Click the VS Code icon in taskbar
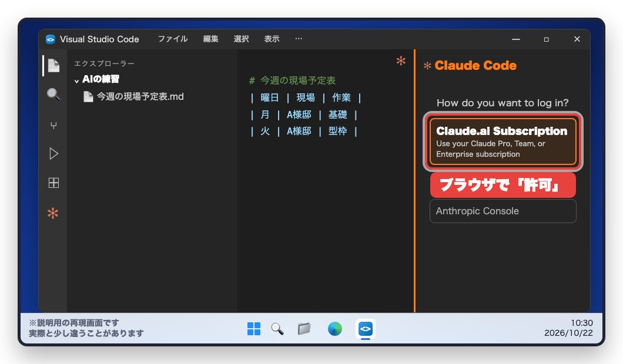623x364 pixels. pos(366,329)
